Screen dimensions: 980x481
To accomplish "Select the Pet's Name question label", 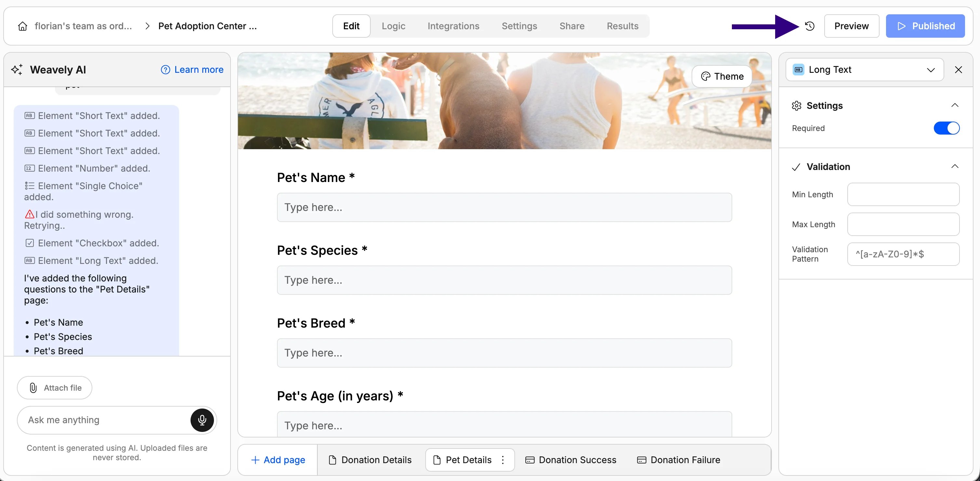I will point(316,177).
